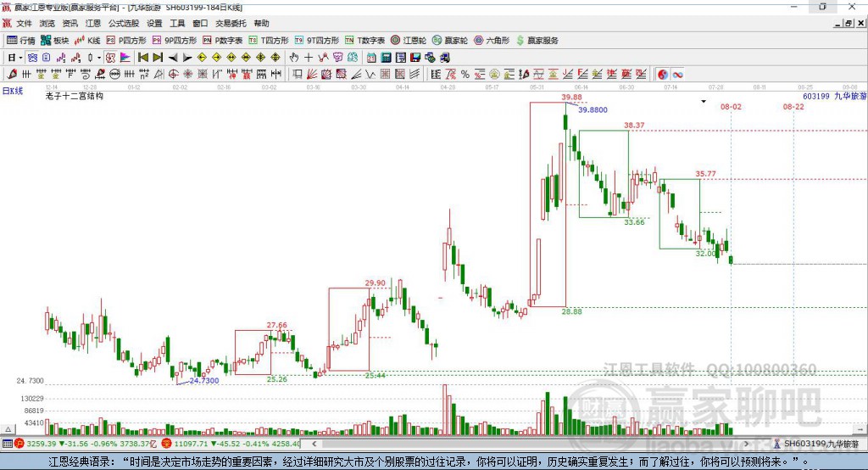Viewport: 868px width, 470px height.
Task: Open the 六角形 hexagon tool
Action: pos(492,41)
